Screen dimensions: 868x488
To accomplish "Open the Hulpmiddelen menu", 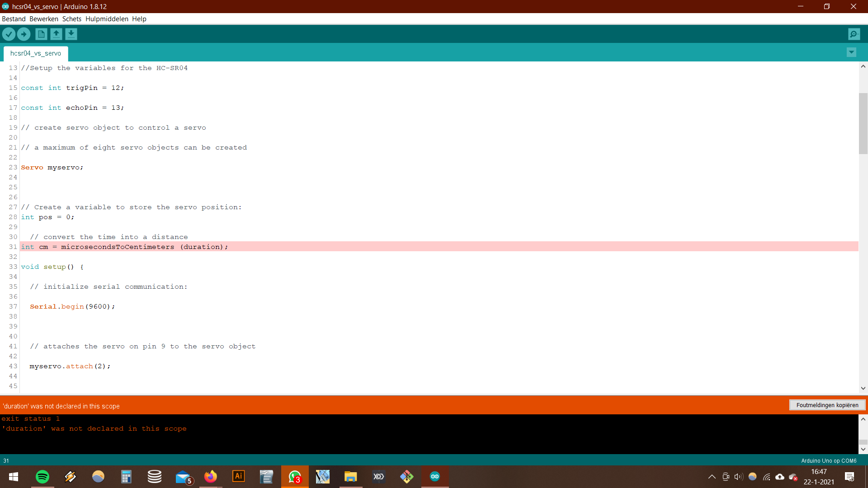I will click(x=106, y=19).
